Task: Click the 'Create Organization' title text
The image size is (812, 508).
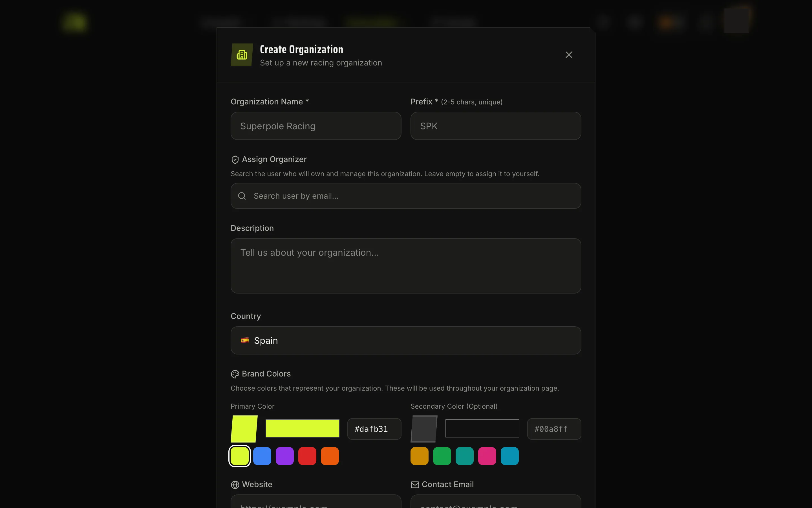Action: 301,49
